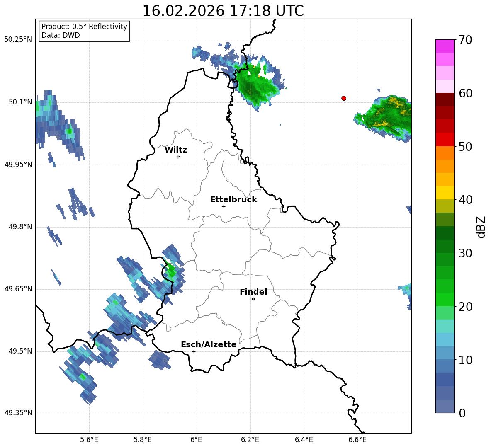Select the Findel city label

(253, 292)
